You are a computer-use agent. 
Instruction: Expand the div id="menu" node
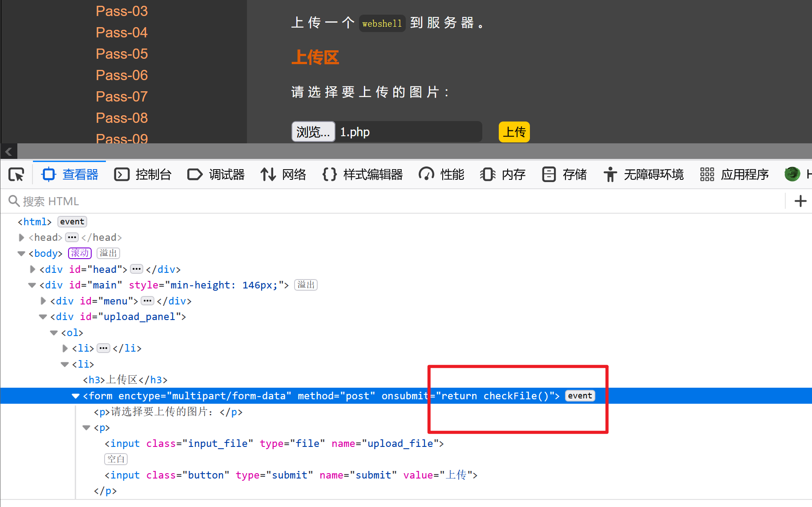coord(43,301)
